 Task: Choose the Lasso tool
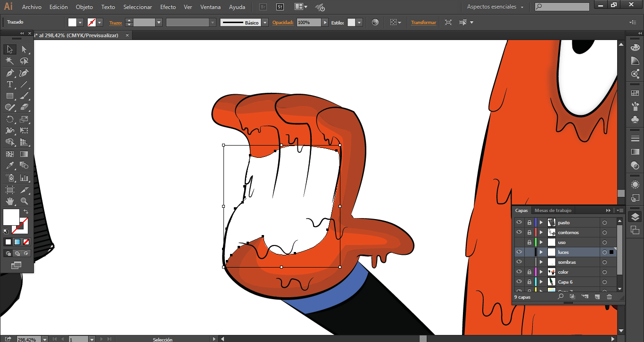(24, 61)
